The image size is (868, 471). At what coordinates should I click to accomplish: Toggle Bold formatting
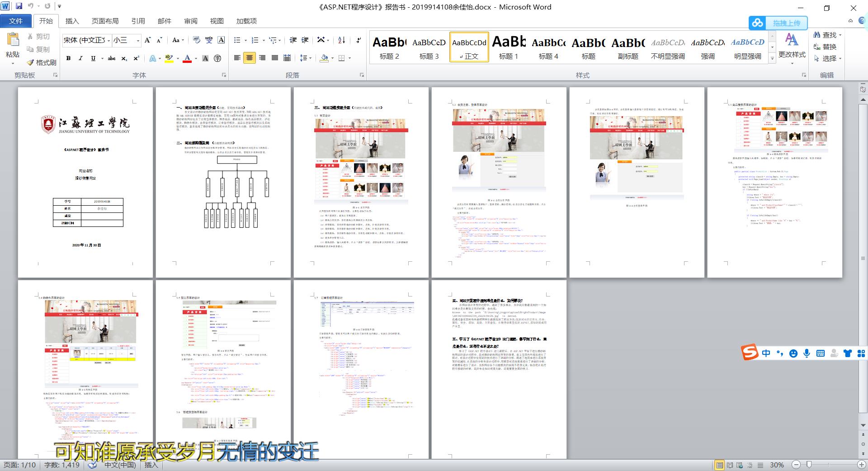68,58
